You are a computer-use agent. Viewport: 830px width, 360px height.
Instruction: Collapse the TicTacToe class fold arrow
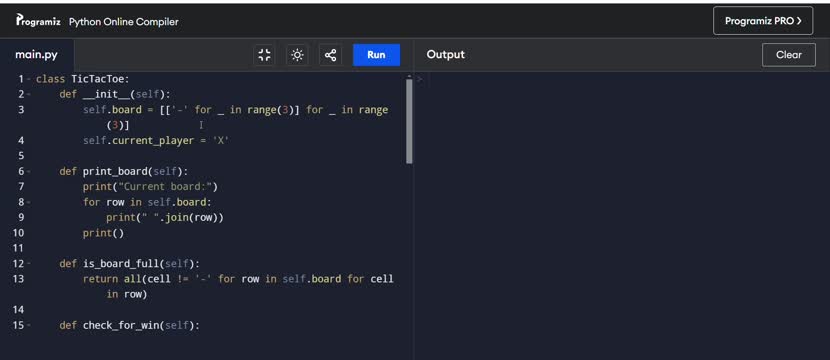coord(28,79)
